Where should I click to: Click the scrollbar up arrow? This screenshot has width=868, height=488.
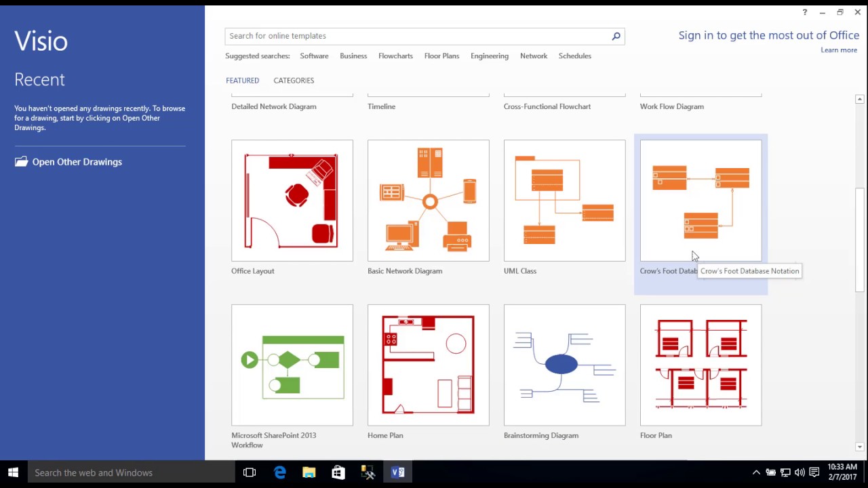click(x=859, y=99)
